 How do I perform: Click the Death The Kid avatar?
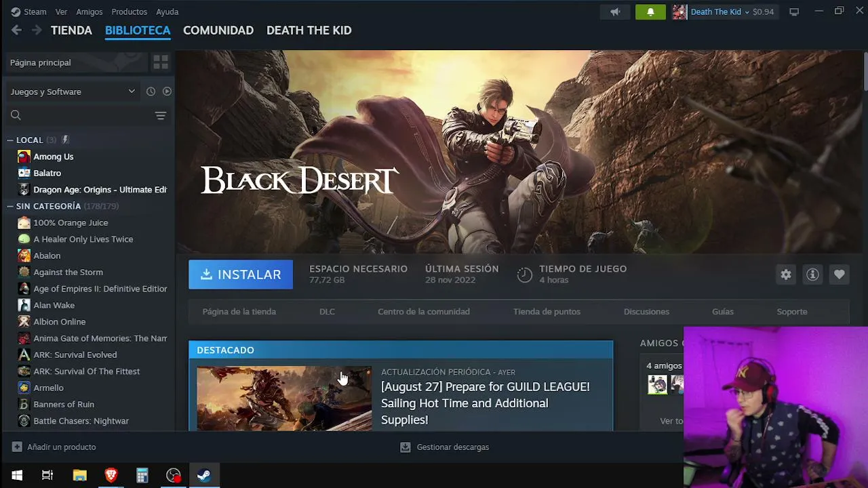[x=679, y=12]
